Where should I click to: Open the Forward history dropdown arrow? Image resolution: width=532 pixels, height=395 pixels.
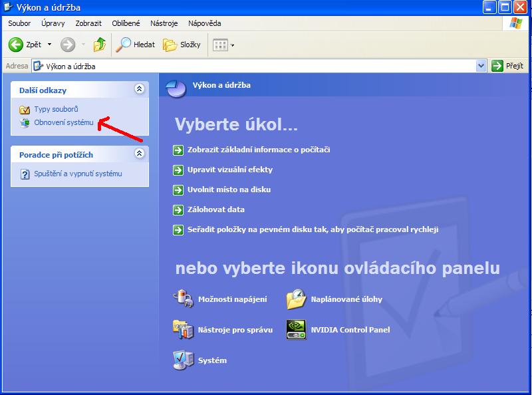click(84, 45)
